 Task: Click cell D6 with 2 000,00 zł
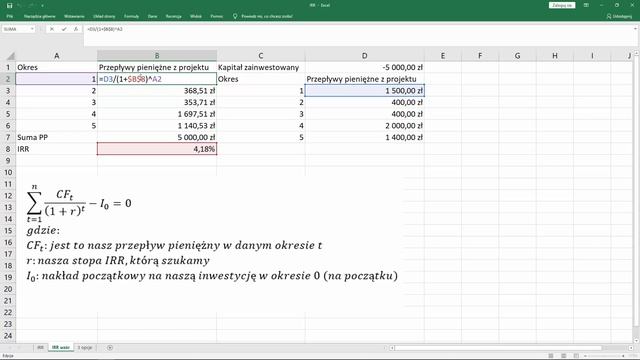[x=364, y=126]
